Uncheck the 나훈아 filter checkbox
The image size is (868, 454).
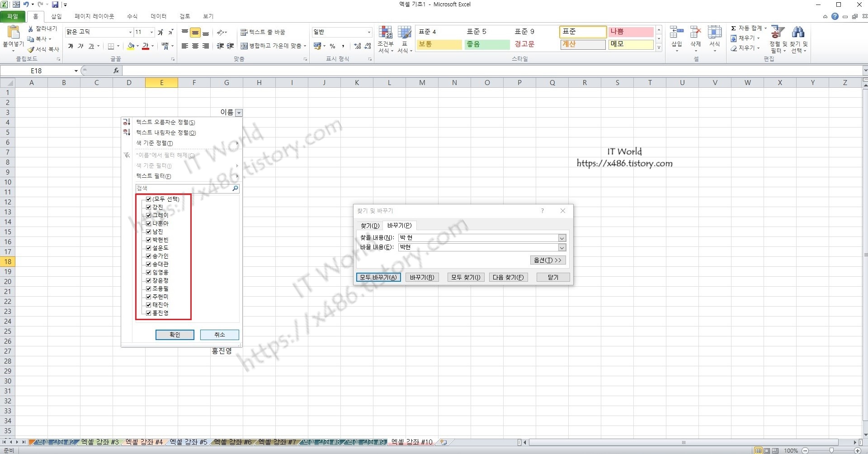[x=148, y=223]
